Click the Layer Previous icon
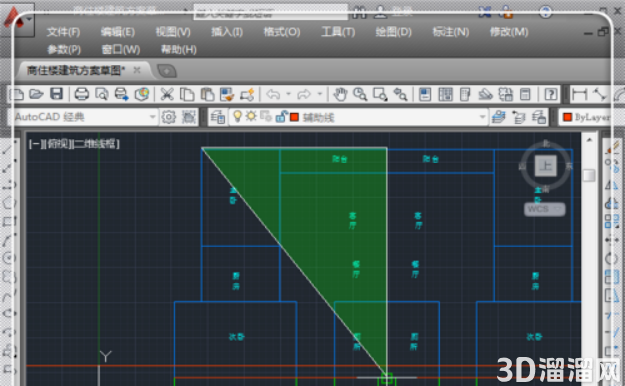Screen dimensions: 625x386 point(519,117)
